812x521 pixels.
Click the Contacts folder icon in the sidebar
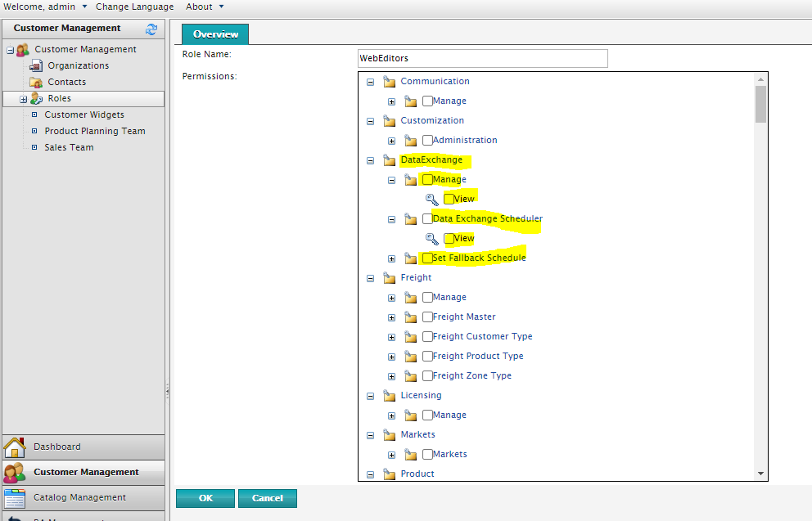point(36,82)
